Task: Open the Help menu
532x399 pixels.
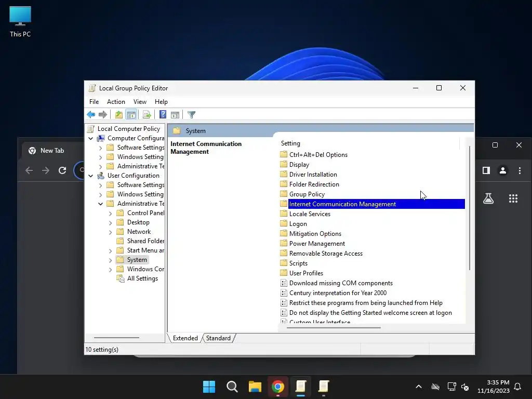Action: click(161, 102)
